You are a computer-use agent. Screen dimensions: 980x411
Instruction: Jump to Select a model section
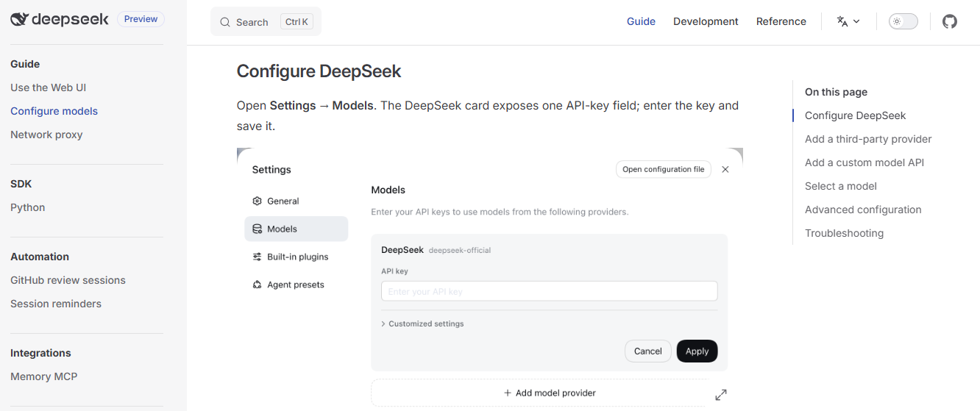[x=841, y=186]
